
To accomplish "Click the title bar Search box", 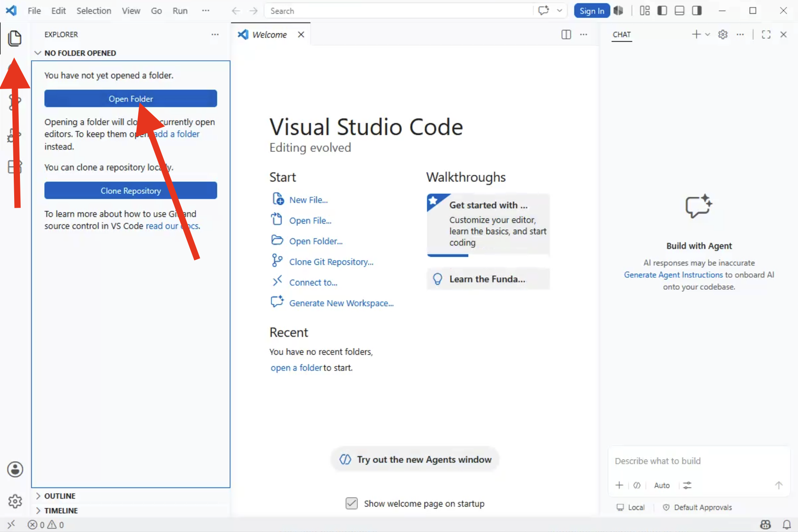I will (x=398, y=11).
